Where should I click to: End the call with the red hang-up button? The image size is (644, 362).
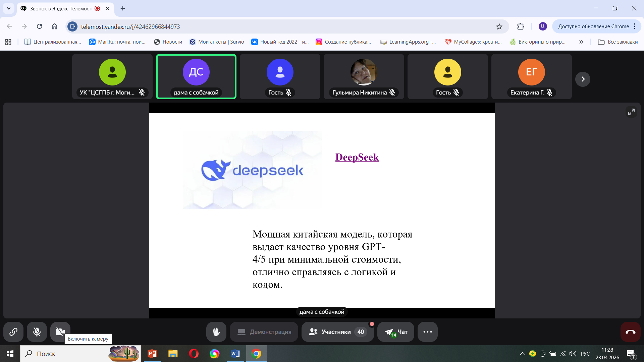[x=630, y=332]
